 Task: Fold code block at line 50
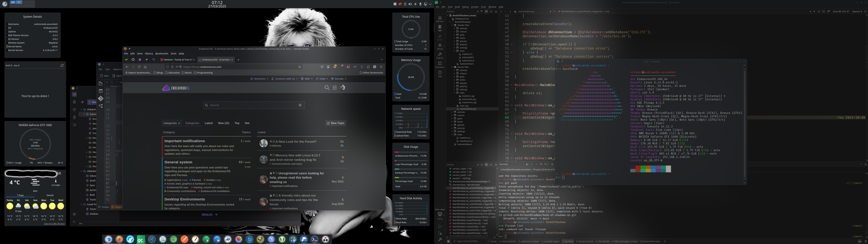(x=512, y=44)
